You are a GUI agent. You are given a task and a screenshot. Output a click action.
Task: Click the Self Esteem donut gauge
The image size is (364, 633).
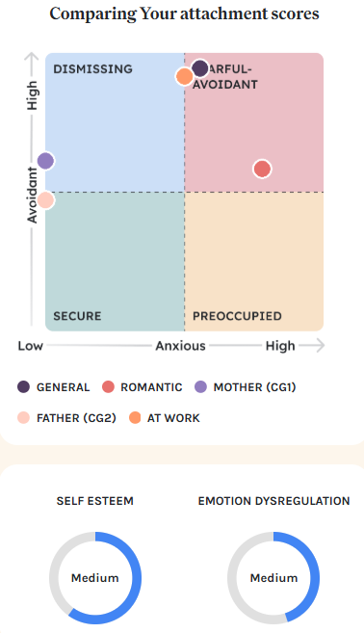(x=95, y=578)
